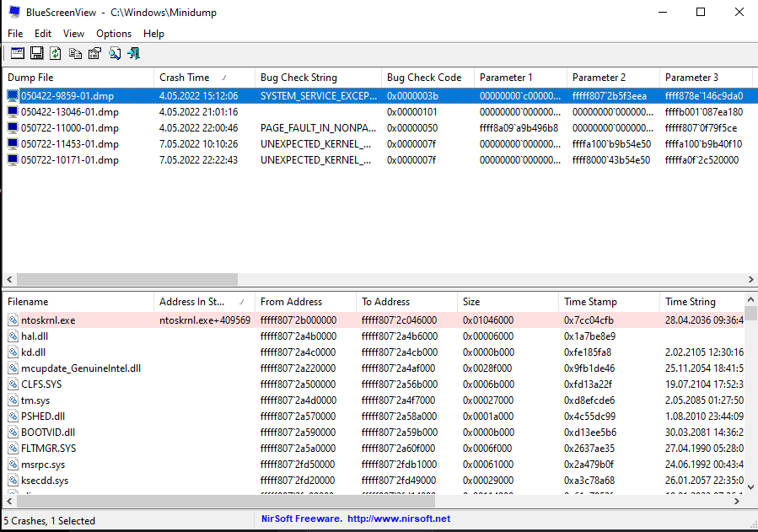Click the Filename column header
This screenshot has width=758, height=532.
(x=28, y=302)
